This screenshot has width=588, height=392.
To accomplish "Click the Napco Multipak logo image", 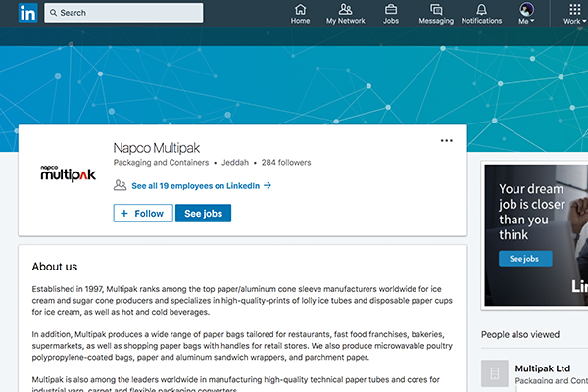I will (x=69, y=173).
